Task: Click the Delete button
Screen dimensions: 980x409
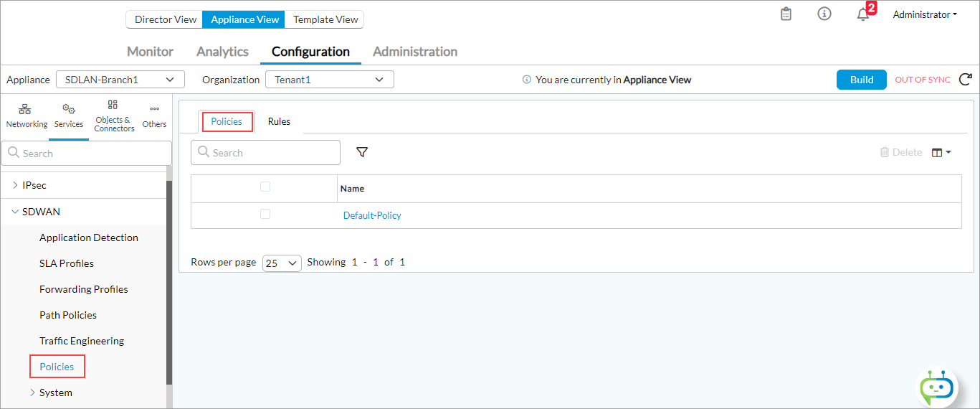Action: 901,152
